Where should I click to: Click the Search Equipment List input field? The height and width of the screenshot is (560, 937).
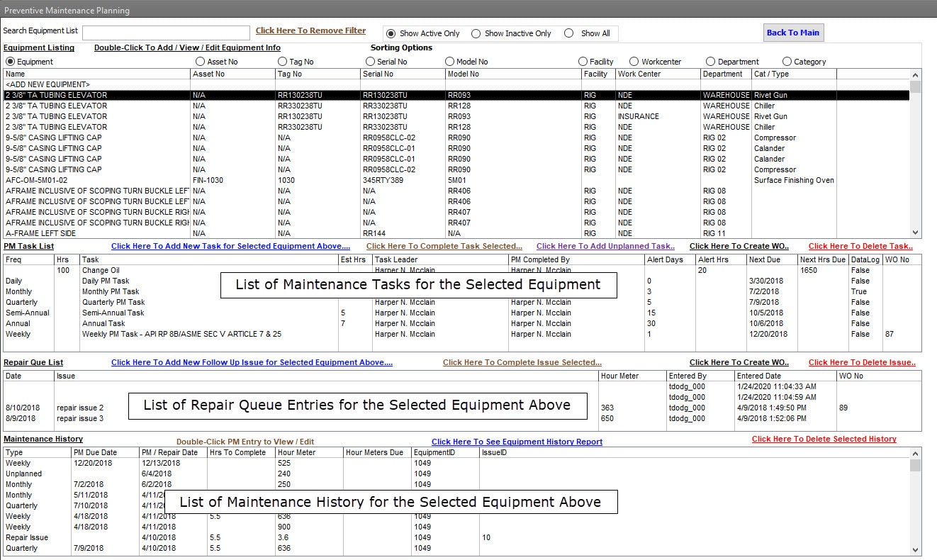click(x=166, y=33)
